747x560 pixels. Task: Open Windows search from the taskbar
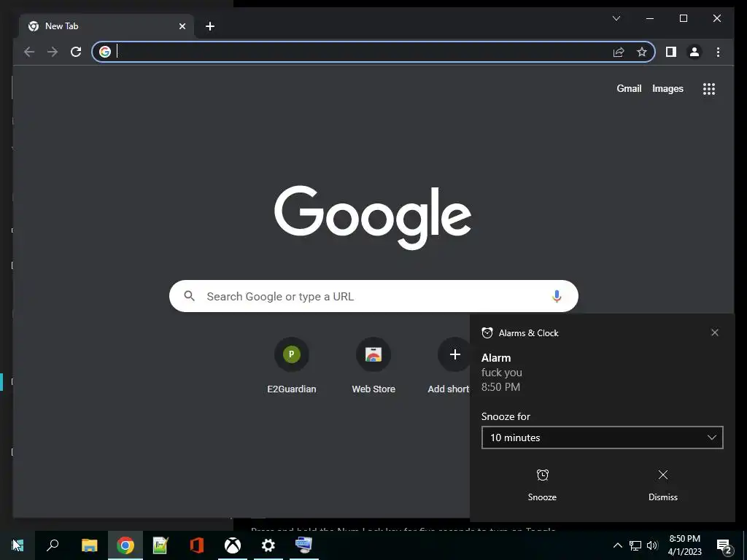53,545
